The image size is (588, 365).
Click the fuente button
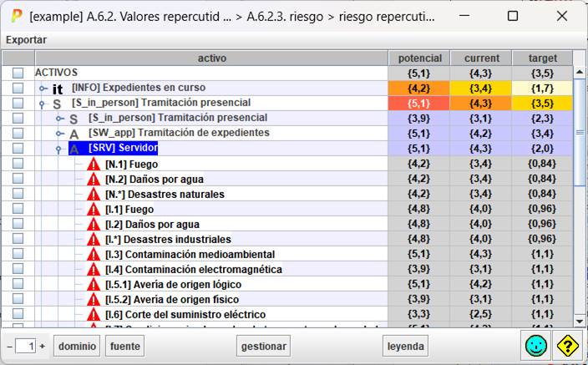(125, 347)
